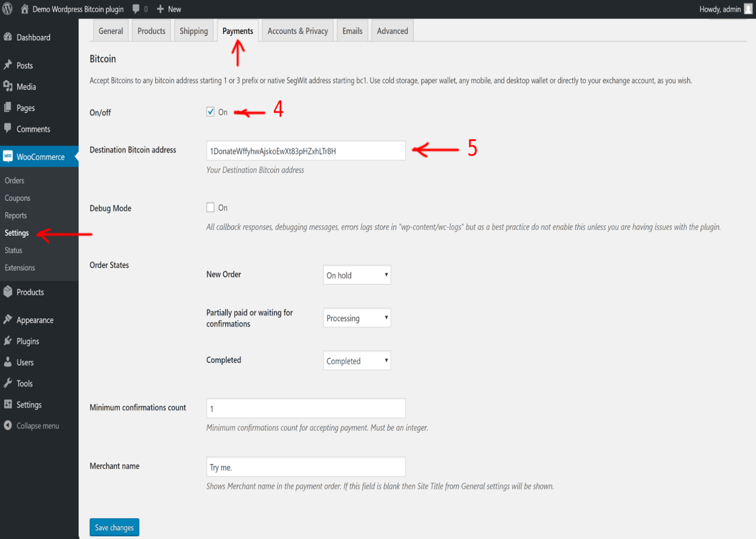This screenshot has width=756, height=539.
Task: Enable the Debug Mode checkbox
Action: (211, 207)
